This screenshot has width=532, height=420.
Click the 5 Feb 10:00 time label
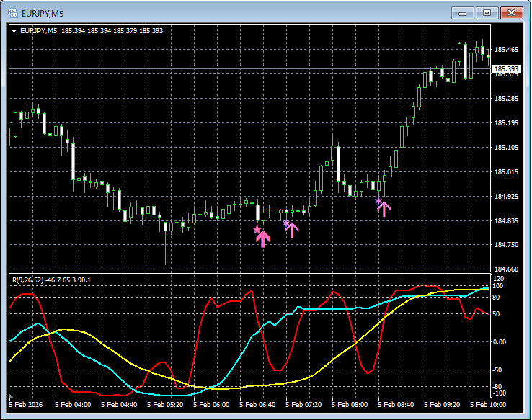[x=488, y=405]
